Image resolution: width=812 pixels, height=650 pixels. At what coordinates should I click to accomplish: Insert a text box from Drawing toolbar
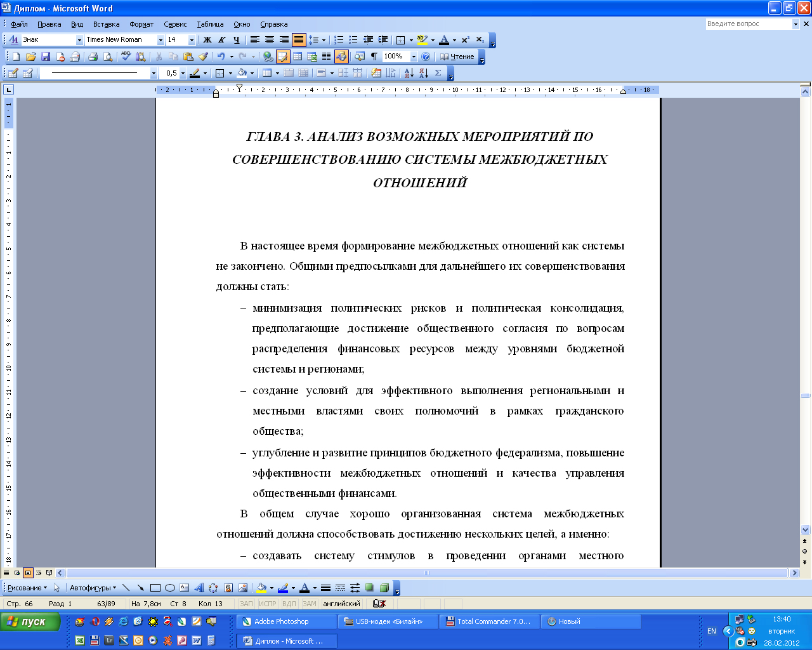click(184, 588)
